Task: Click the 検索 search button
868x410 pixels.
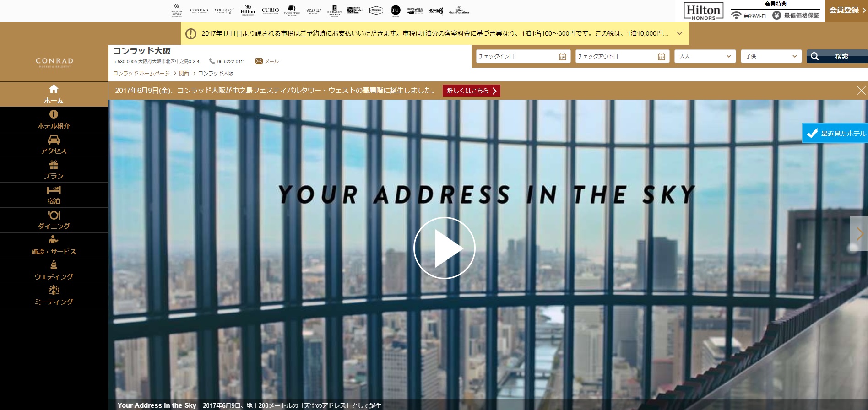Action: 837,56
